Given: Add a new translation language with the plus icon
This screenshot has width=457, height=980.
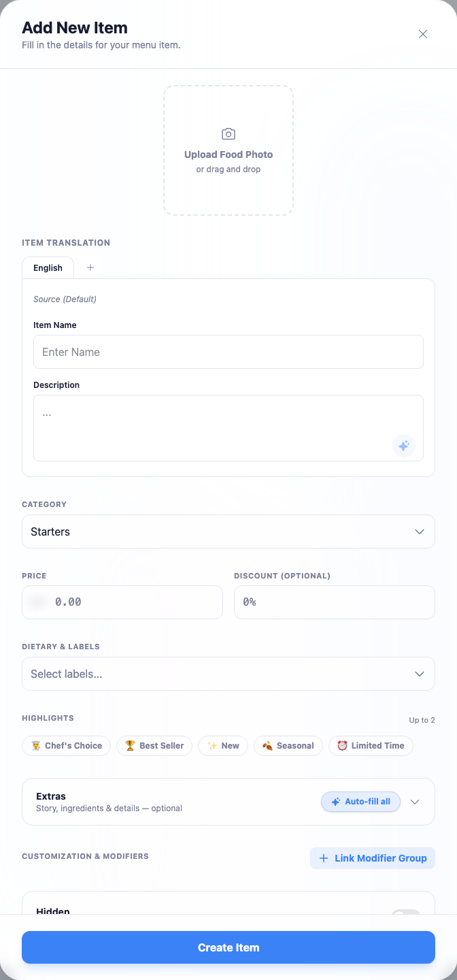Looking at the screenshot, I should click(x=90, y=267).
